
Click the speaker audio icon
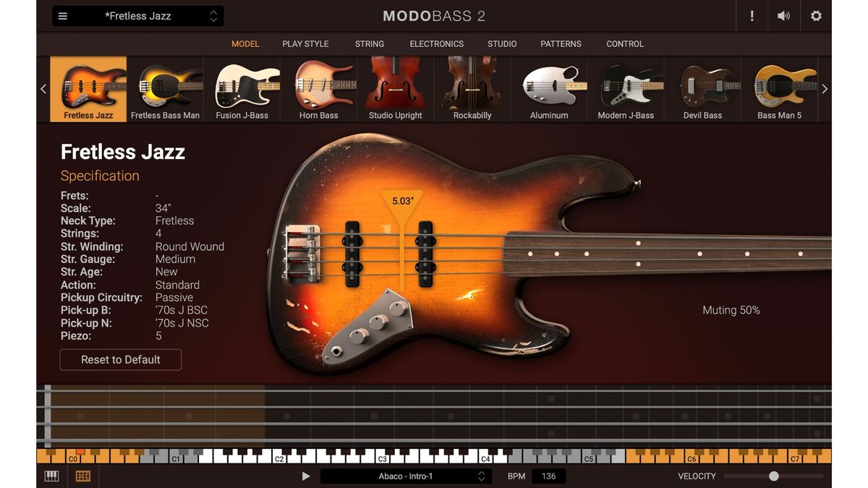coord(783,16)
